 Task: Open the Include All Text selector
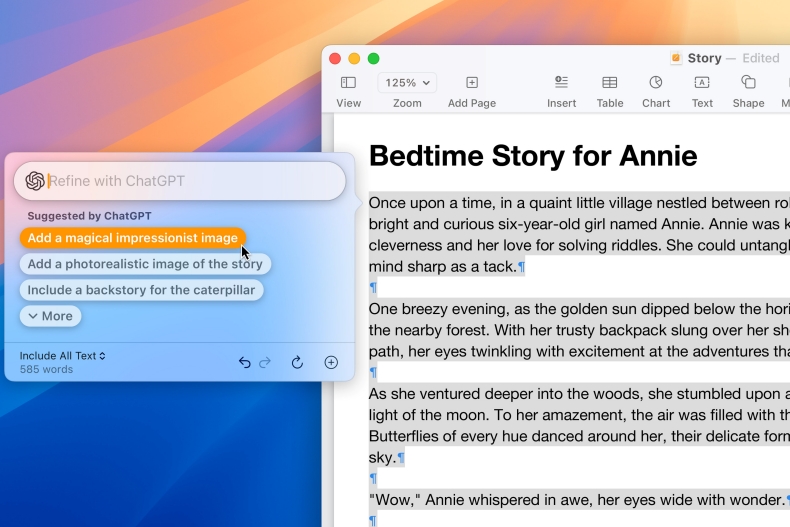[x=62, y=356]
